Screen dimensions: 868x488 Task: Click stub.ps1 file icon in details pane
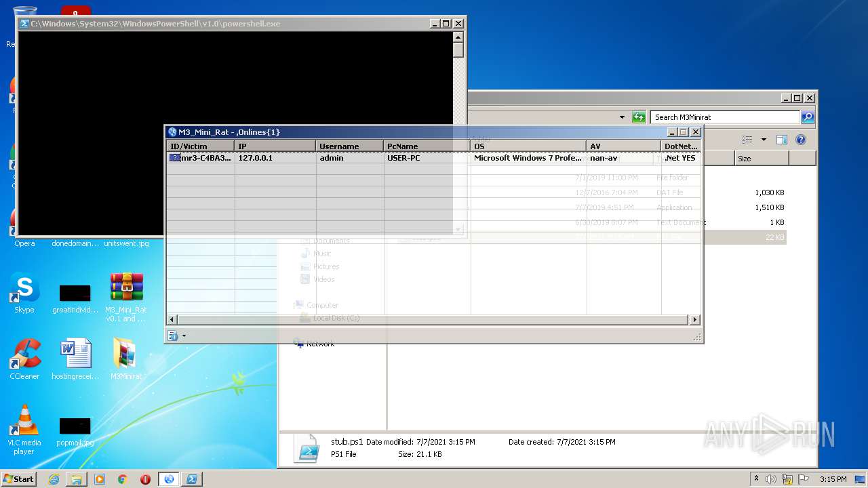[306, 449]
